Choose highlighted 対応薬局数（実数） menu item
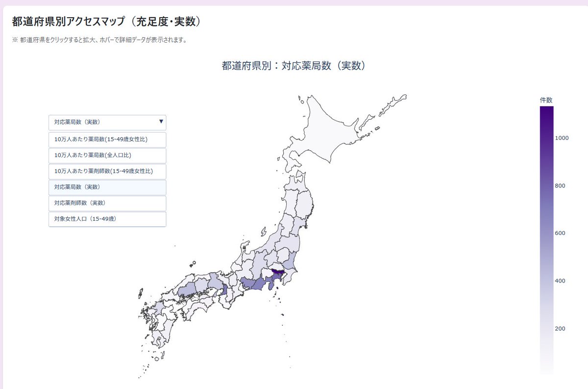Image resolution: width=588 pixels, height=389 pixels. click(x=107, y=187)
